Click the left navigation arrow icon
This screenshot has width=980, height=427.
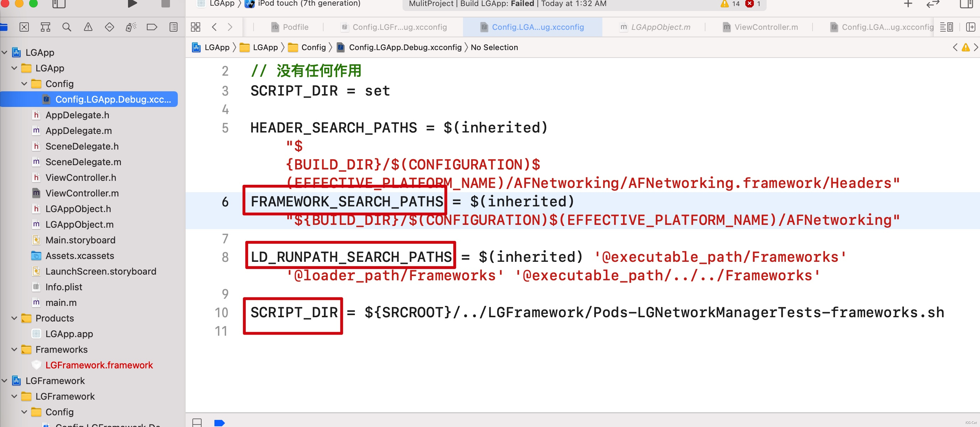tap(214, 27)
